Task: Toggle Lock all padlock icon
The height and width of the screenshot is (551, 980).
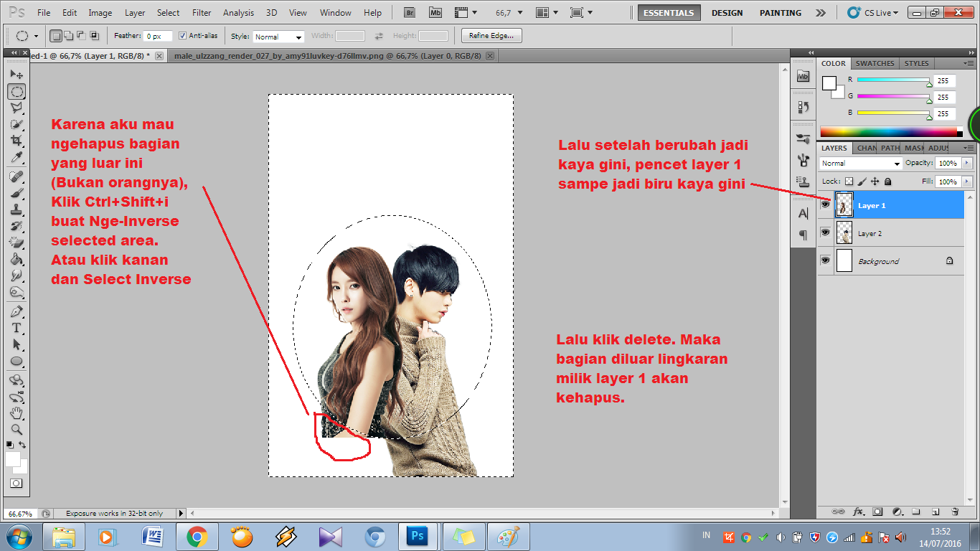Action: (x=887, y=182)
